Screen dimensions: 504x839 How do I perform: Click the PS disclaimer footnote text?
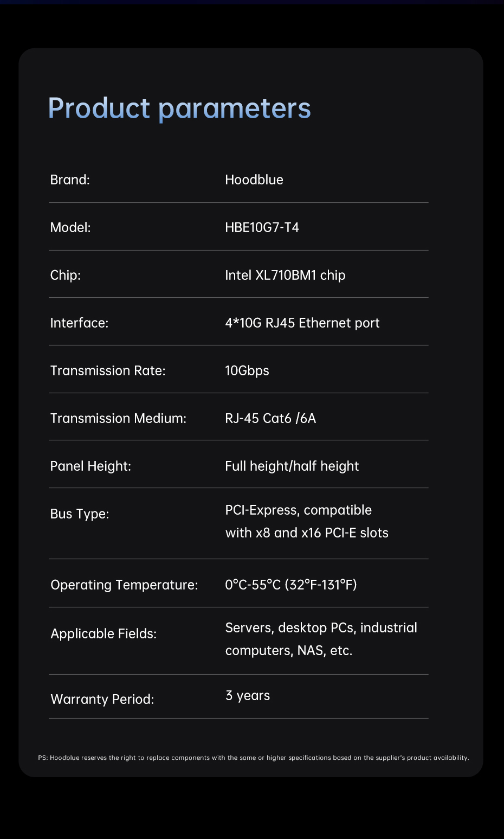click(253, 758)
